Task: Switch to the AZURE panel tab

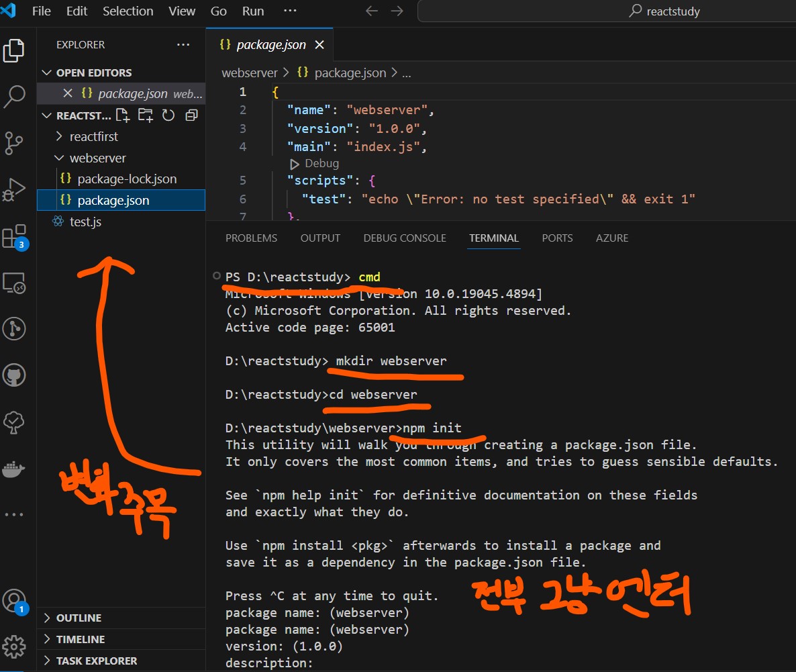Action: (x=611, y=238)
